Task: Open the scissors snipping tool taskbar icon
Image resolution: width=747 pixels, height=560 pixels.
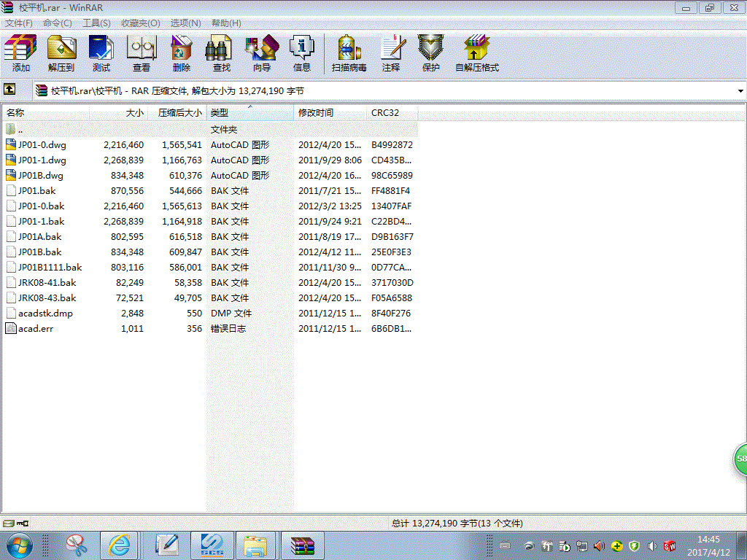Action: (76, 545)
